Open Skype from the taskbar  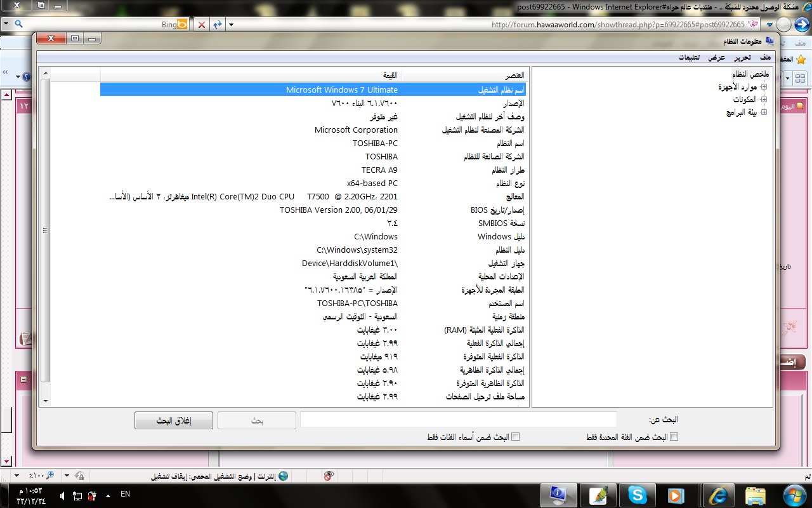[637, 495]
